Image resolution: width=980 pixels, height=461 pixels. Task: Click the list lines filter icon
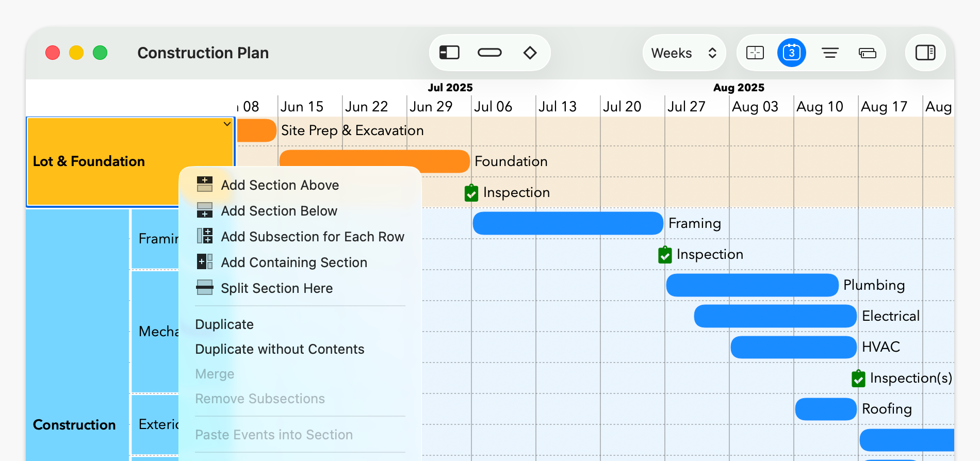pyautogui.click(x=830, y=53)
